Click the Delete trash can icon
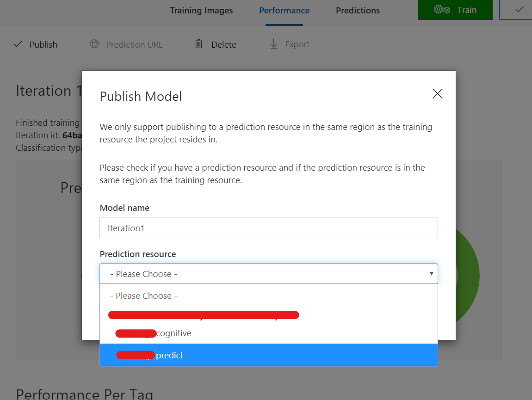Viewport: 532px width, 400px height. (x=199, y=44)
